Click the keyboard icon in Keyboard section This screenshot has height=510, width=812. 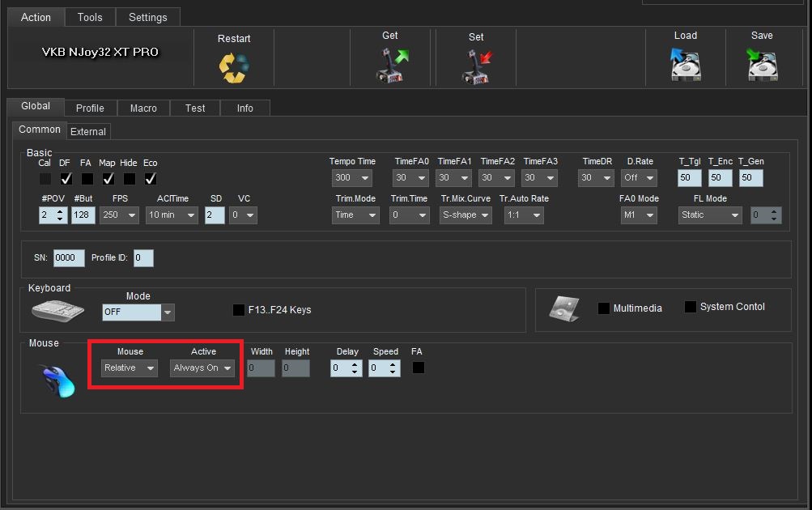pos(57,311)
